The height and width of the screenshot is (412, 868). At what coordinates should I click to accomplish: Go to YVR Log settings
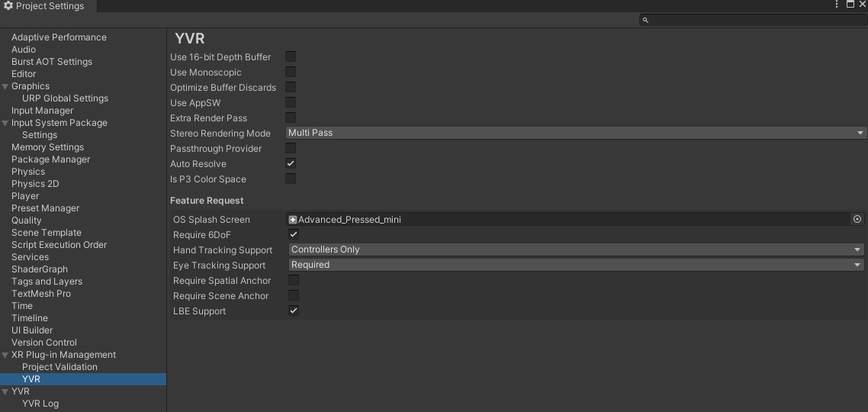(40, 404)
